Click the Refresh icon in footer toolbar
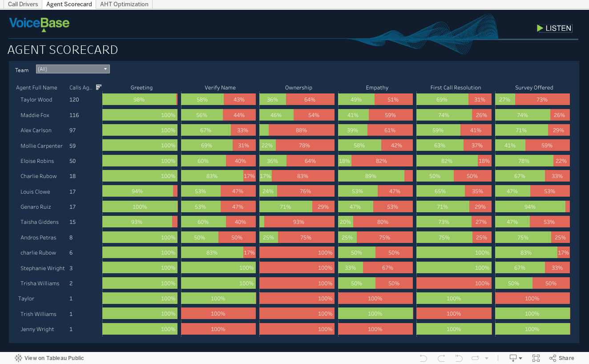589x364 pixels. (x=475, y=358)
